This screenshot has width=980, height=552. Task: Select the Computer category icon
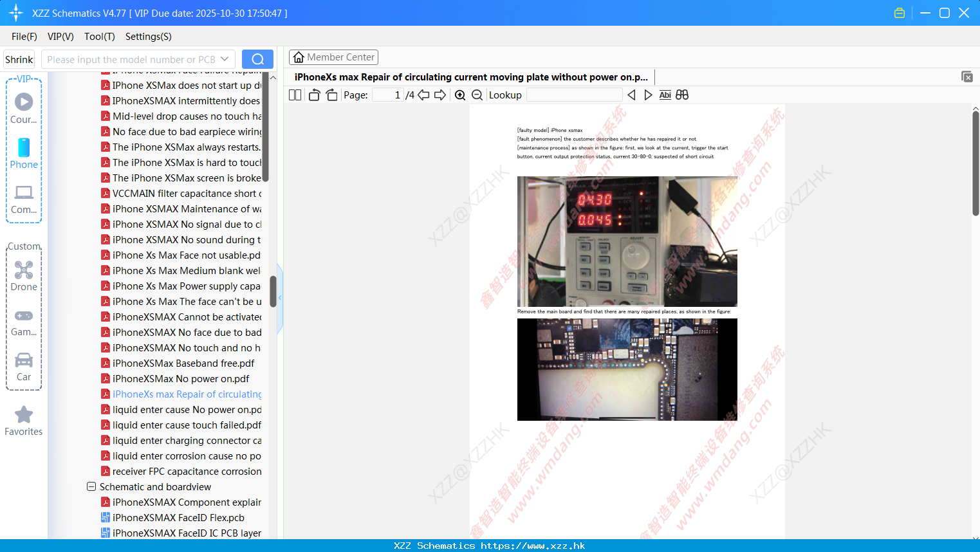point(24,199)
